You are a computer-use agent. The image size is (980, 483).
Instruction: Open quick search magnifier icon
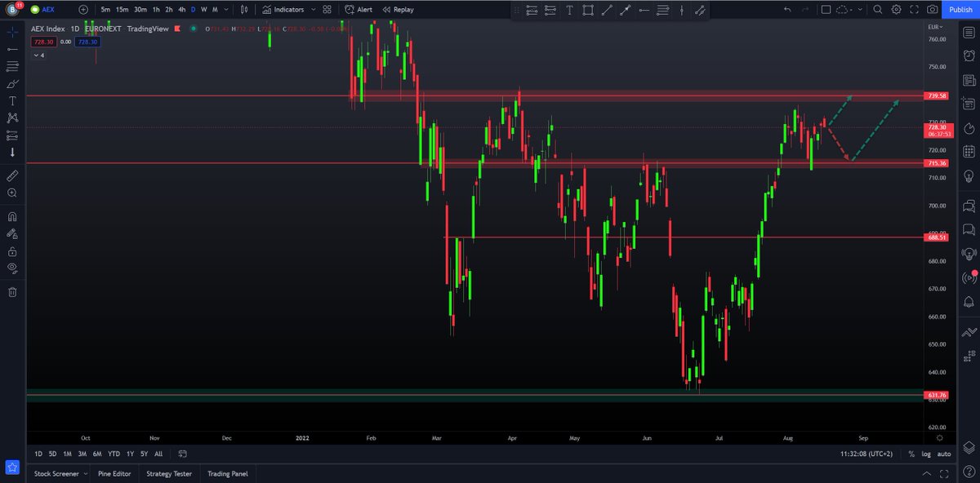878,10
